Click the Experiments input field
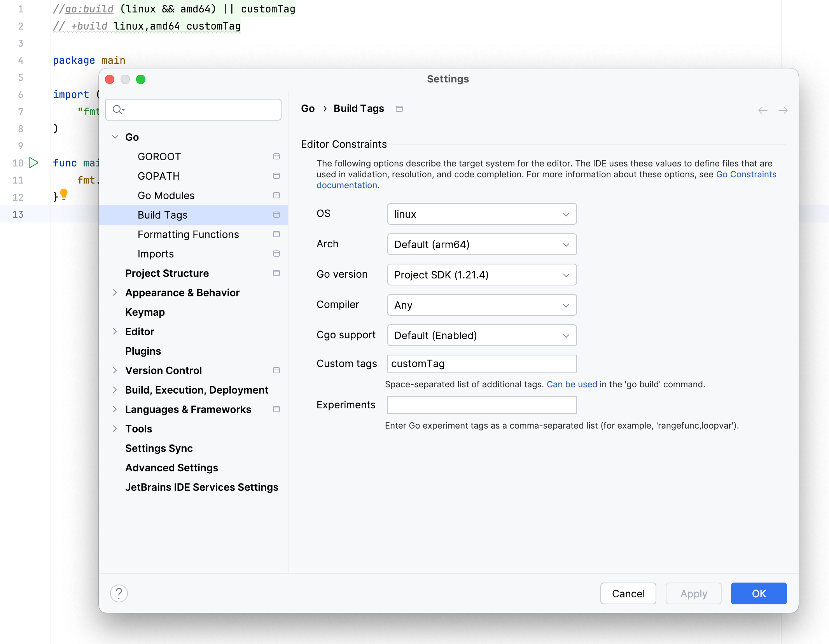This screenshot has height=644, width=829. pyautogui.click(x=481, y=405)
